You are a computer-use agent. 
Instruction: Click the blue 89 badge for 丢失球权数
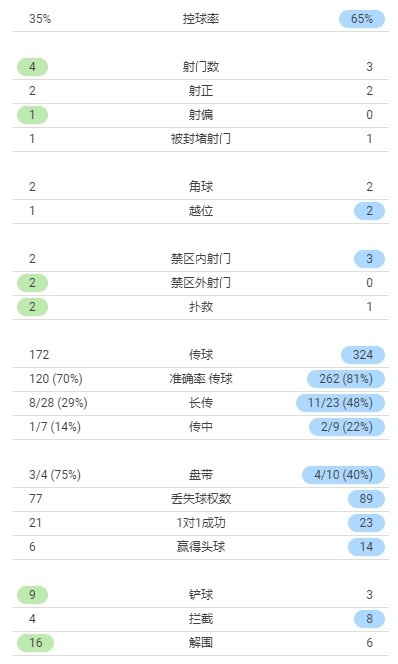point(366,499)
